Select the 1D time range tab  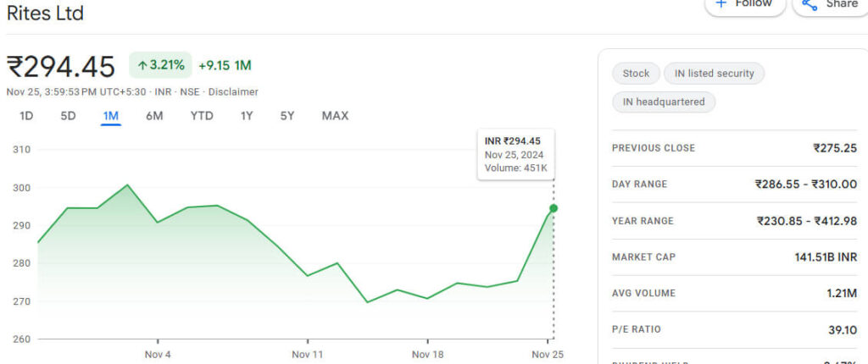click(26, 116)
